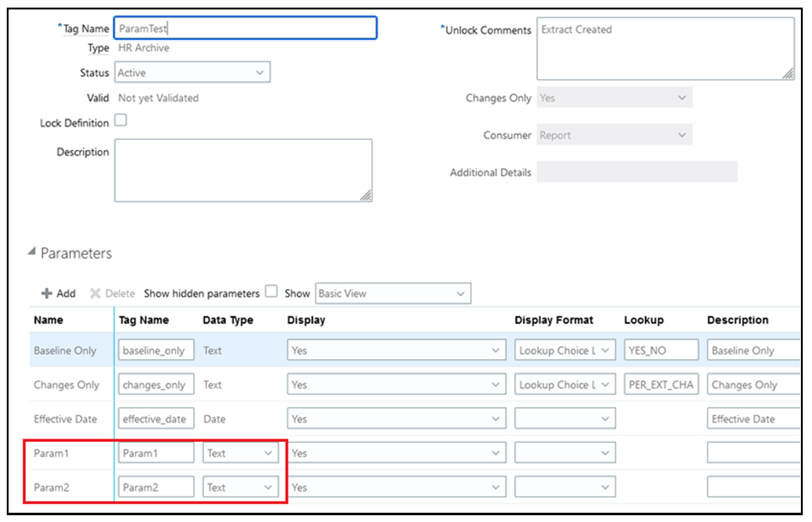Click the Unlock Comments text area
Image resolution: width=812 pixels, height=522 pixels.
[664, 48]
